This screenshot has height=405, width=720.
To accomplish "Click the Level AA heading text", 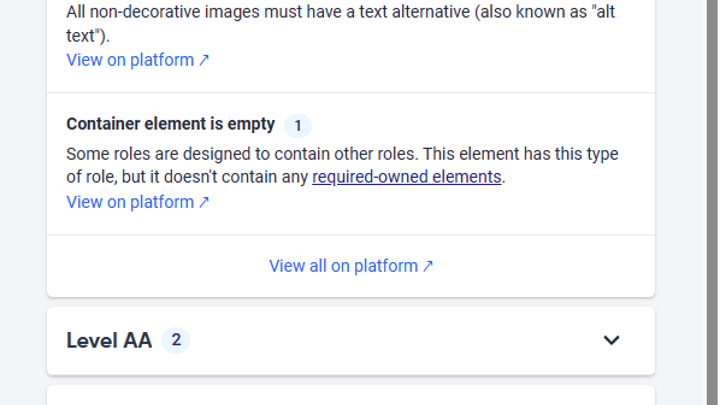I will 109,340.
